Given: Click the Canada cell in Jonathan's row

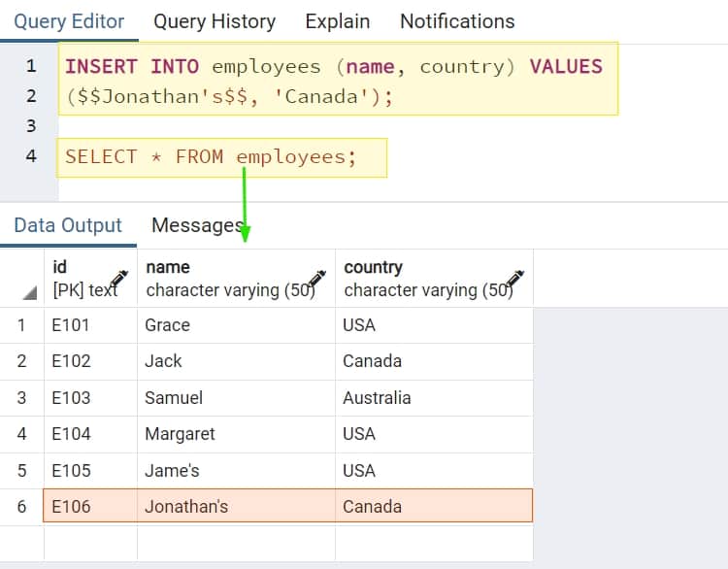Looking at the screenshot, I should point(434,506).
